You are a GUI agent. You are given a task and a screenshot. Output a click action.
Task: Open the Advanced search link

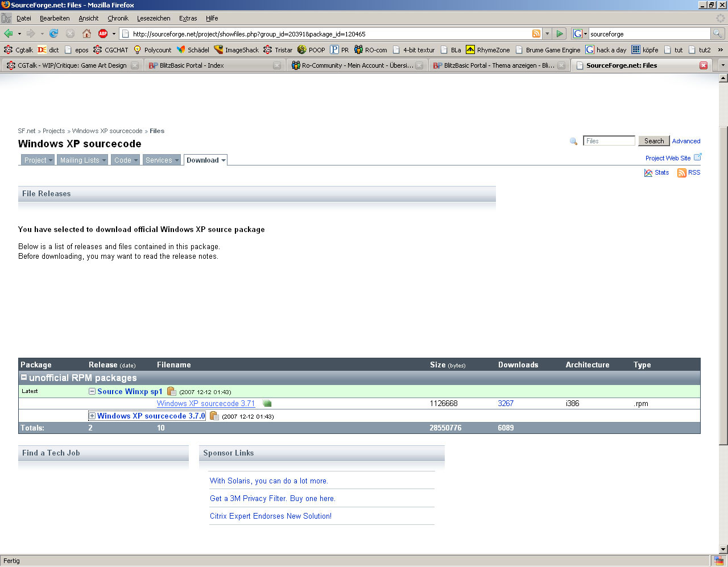(686, 141)
